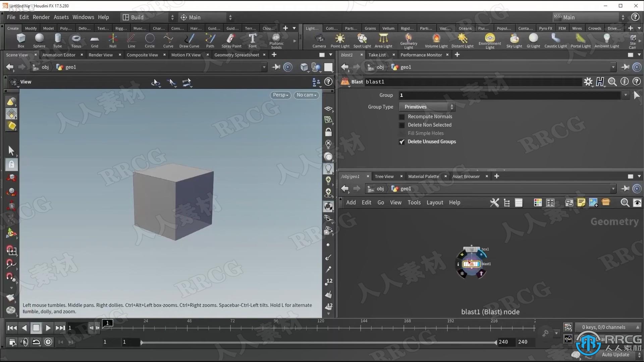Add a Point Light
This screenshot has width=644, height=362.
pos(340,41)
